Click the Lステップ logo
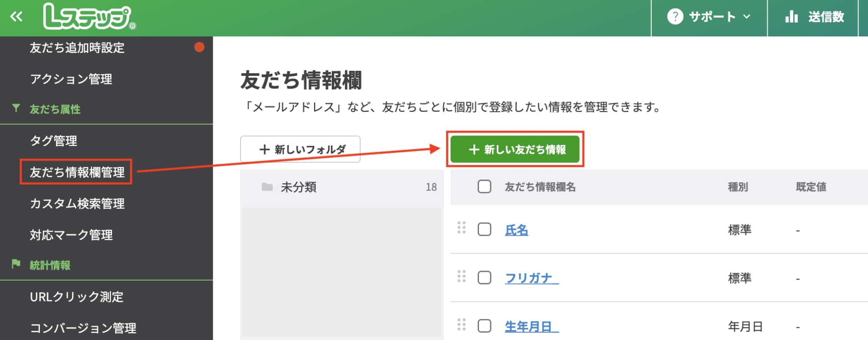 click(x=87, y=16)
